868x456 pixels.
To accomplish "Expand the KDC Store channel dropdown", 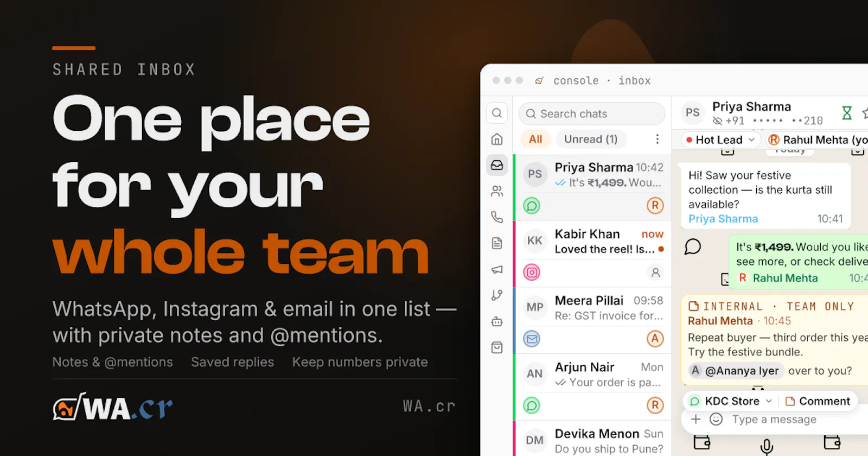I will click(730, 401).
